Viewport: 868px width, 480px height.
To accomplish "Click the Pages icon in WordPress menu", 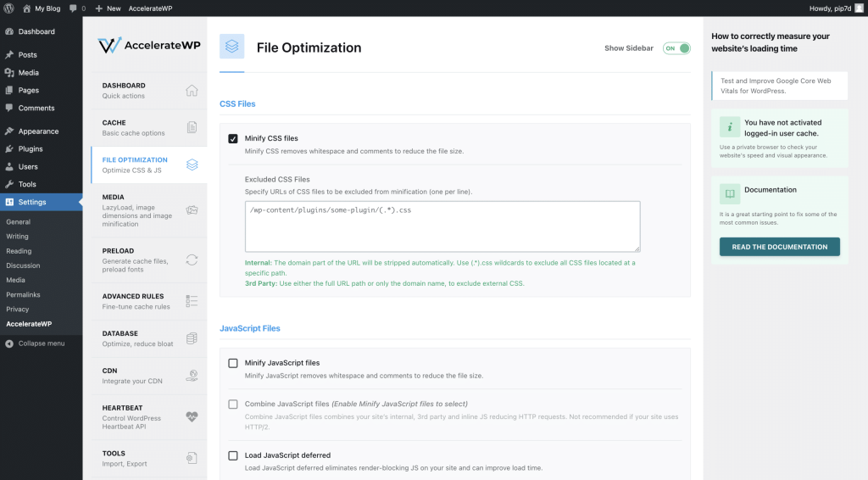I will pos(9,90).
